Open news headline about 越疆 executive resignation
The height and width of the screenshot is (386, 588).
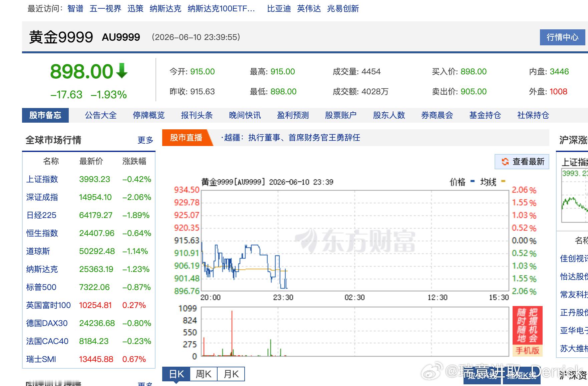tap(291, 138)
